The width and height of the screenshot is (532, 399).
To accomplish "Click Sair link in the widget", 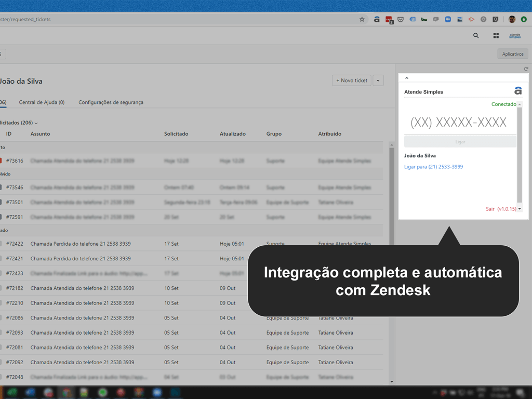I will click(x=490, y=209).
